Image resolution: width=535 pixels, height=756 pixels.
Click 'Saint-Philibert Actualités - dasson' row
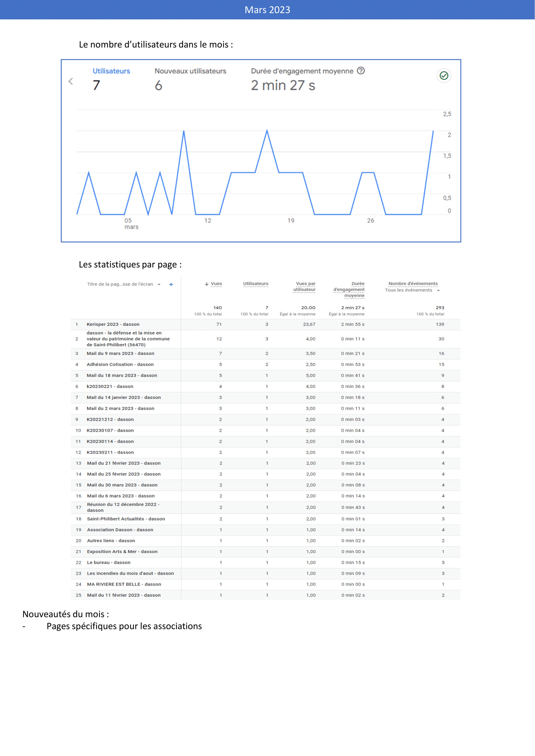(x=266, y=519)
